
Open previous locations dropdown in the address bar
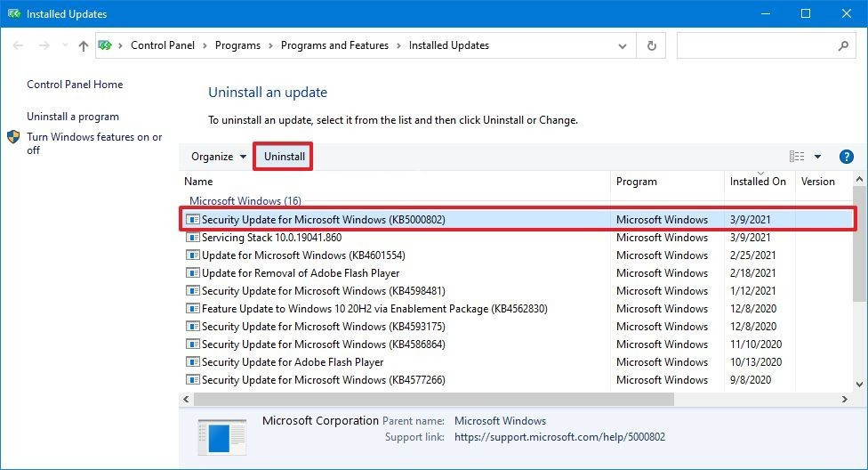[623, 46]
